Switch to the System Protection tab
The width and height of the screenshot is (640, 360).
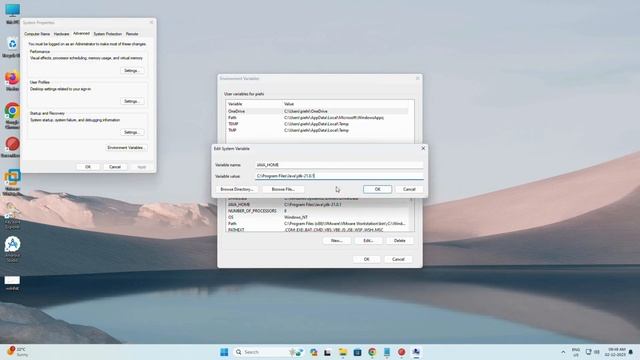108,34
